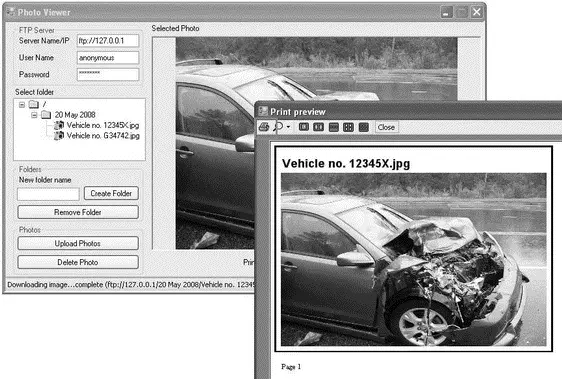Screen dimensions: 562x379
Task: Open the Zoom dropdown arrow in Print preview
Action: [x=288, y=127]
